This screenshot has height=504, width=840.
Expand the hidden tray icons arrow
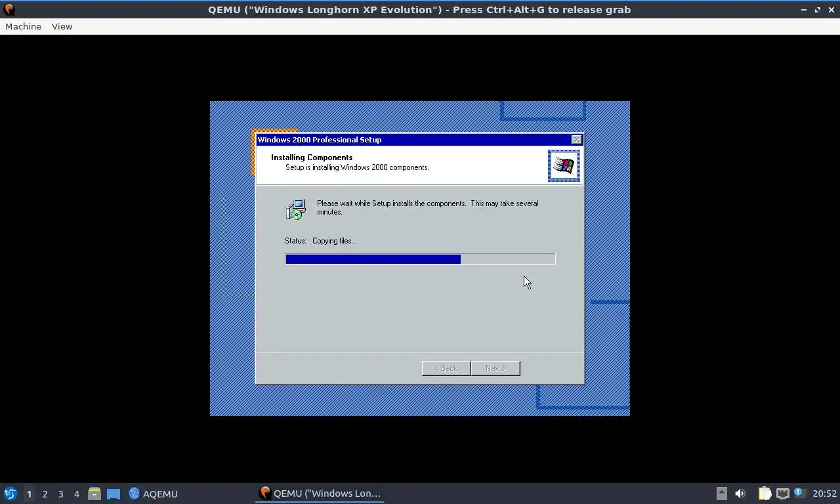(722, 493)
